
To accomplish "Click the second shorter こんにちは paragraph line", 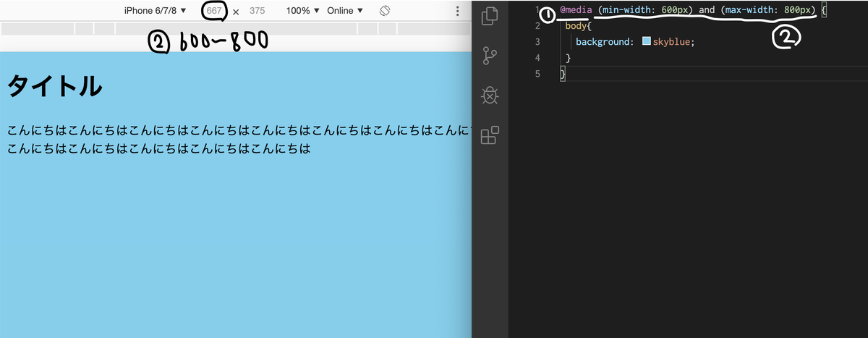I will click(x=159, y=150).
